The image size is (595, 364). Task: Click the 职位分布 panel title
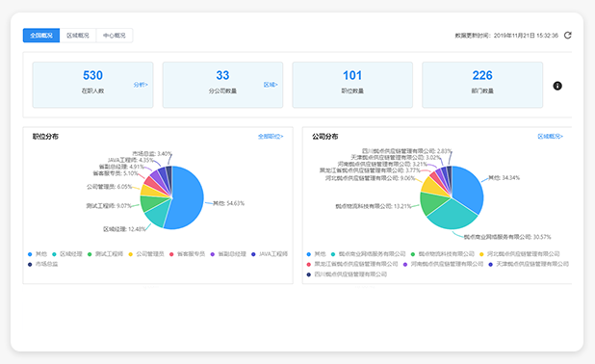45,137
